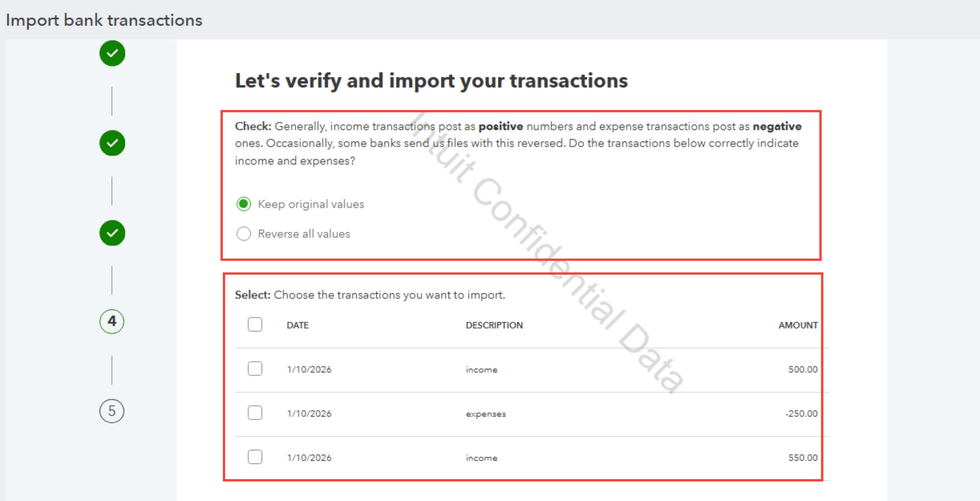Click the second completed step checkmark

point(112,143)
